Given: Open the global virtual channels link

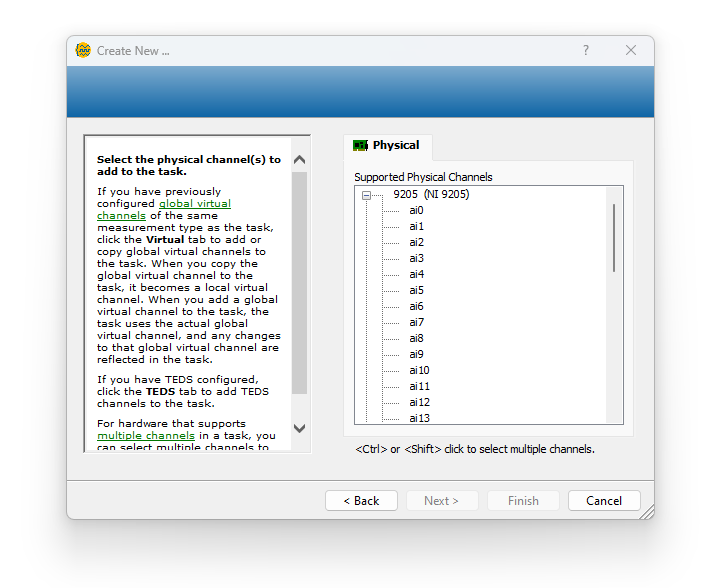Looking at the screenshot, I should point(194,204).
